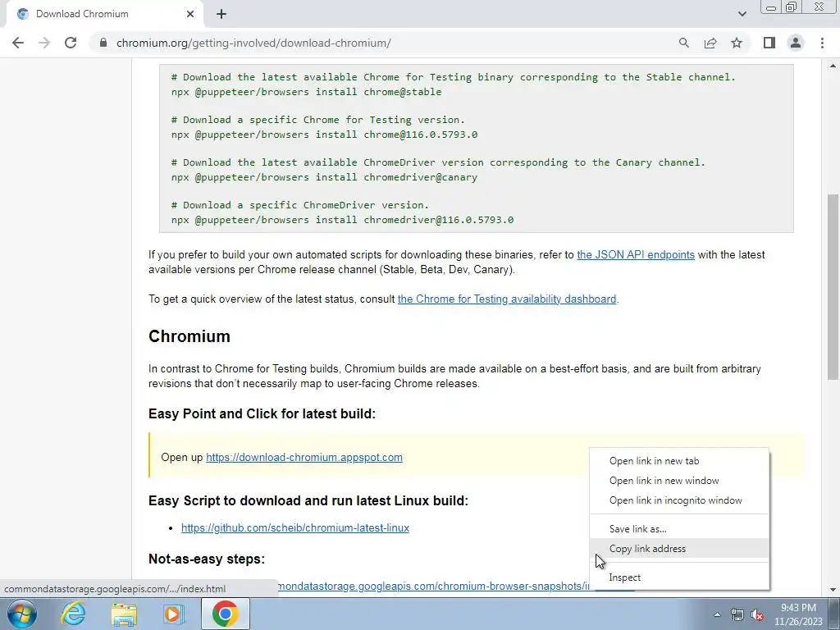This screenshot has width=840, height=630.
Task: Expand the tab search chevron
Action: click(x=742, y=14)
